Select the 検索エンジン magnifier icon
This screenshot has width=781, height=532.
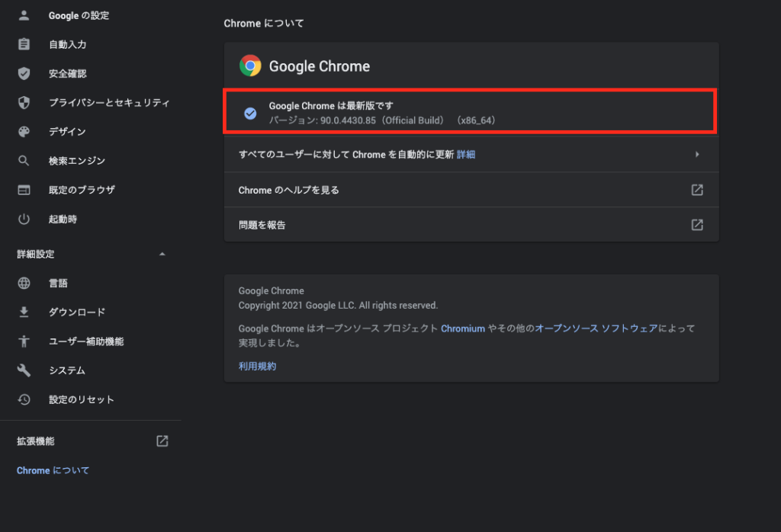tap(24, 160)
